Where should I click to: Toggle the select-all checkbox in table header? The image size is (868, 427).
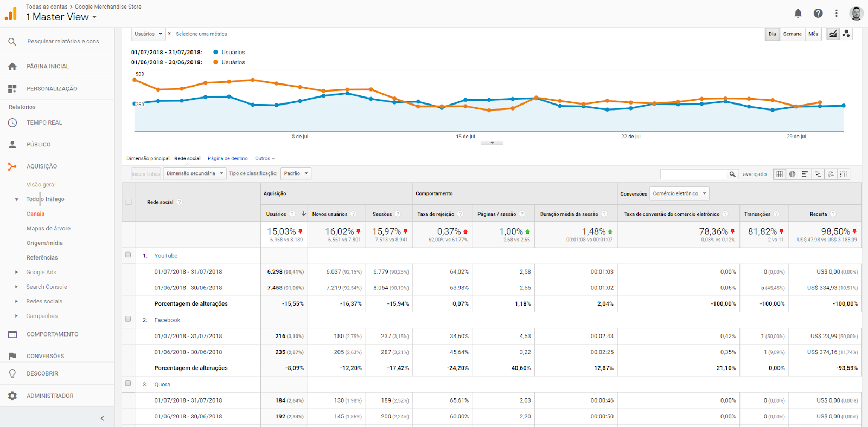(x=129, y=202)
